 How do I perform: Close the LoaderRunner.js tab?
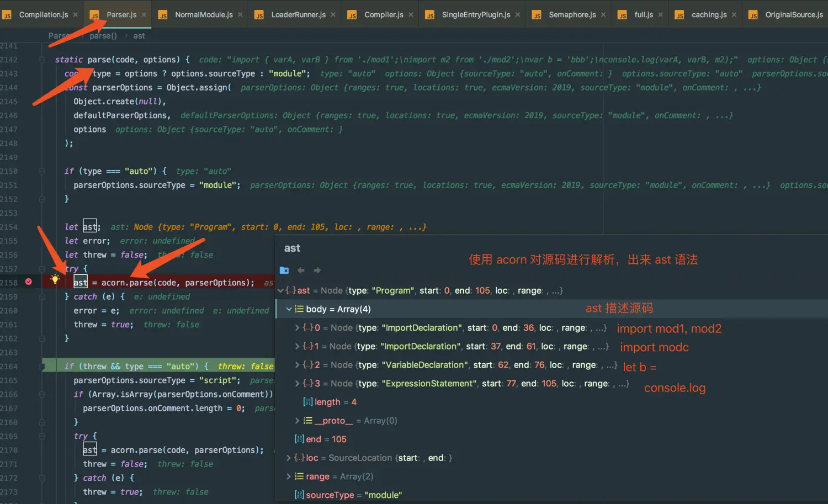pos(333,15)
